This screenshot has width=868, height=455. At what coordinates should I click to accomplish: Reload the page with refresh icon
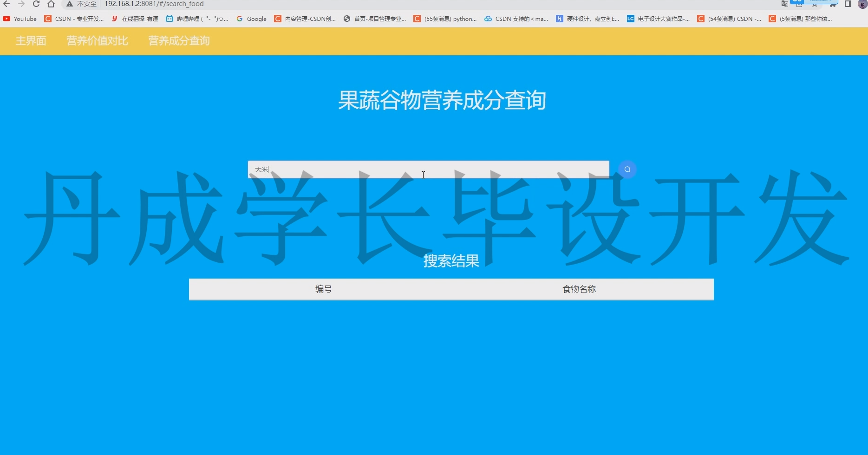(36, 4)
